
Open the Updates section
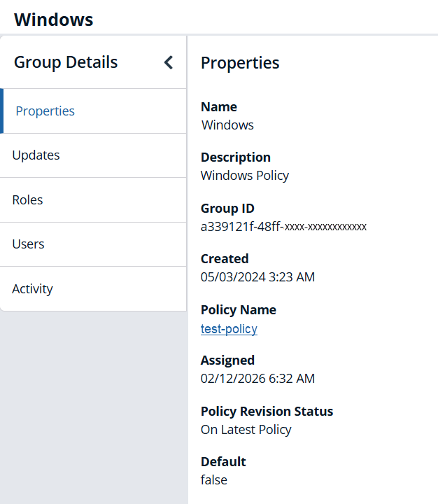click(x=93, y=155)
